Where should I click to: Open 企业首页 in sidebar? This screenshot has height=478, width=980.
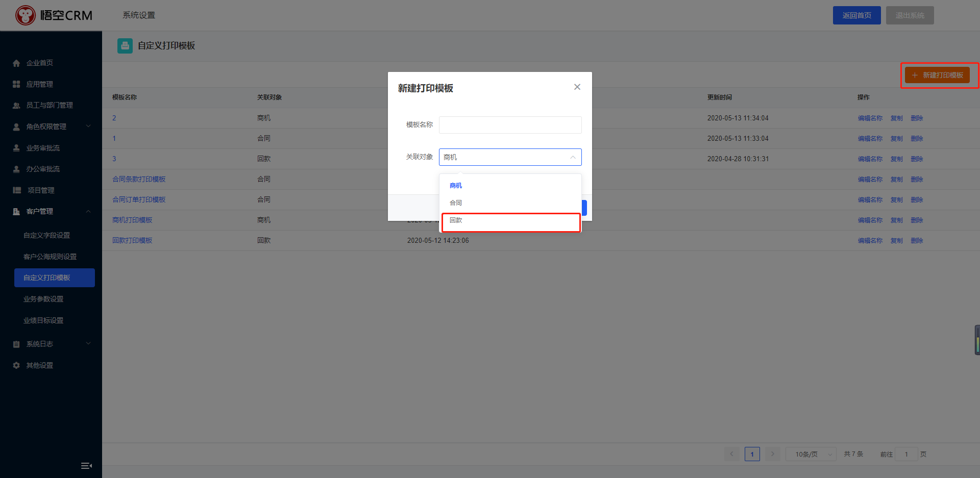[40, 63]
